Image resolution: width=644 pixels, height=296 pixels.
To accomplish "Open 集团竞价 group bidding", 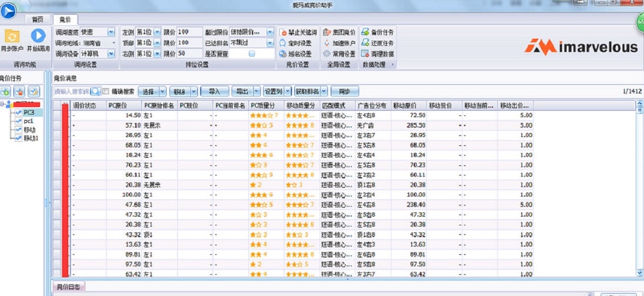I will [339, 32].
